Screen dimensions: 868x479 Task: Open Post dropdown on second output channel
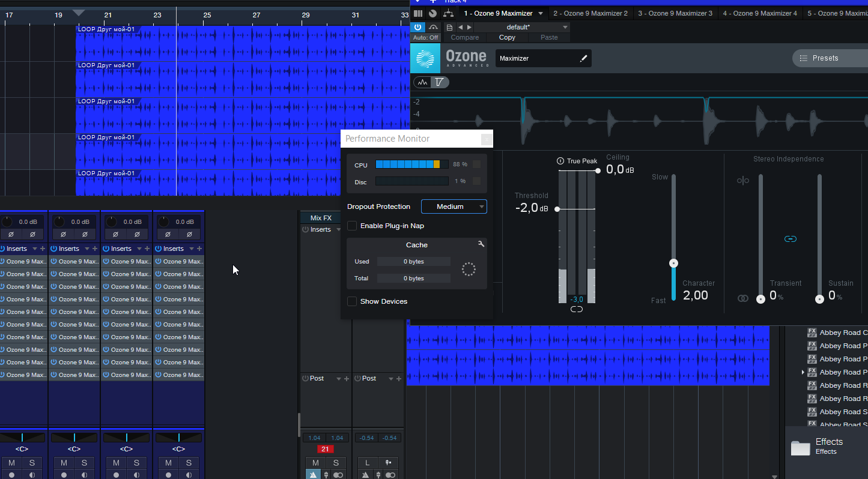[390, 379]
